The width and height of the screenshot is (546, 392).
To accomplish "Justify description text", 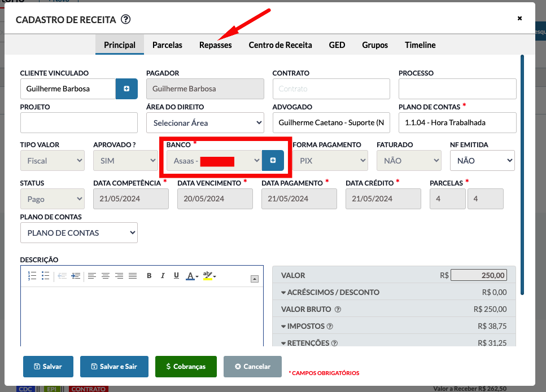I will pos(133,276).
